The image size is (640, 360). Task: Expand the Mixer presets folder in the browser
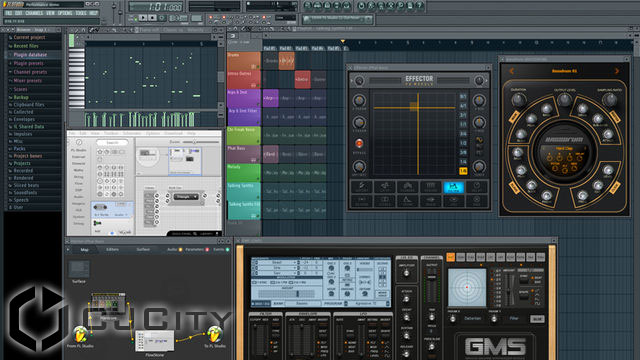pos(27,80)
